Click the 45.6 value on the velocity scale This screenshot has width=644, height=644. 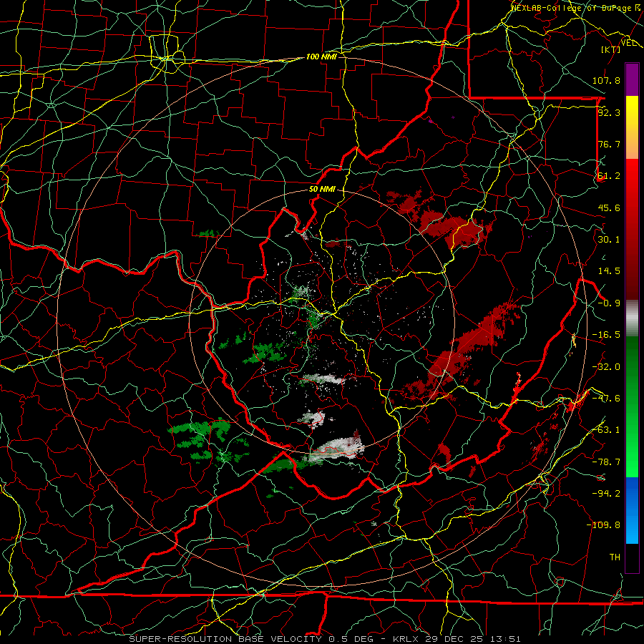pyautogui.click(x=609, y=208)
